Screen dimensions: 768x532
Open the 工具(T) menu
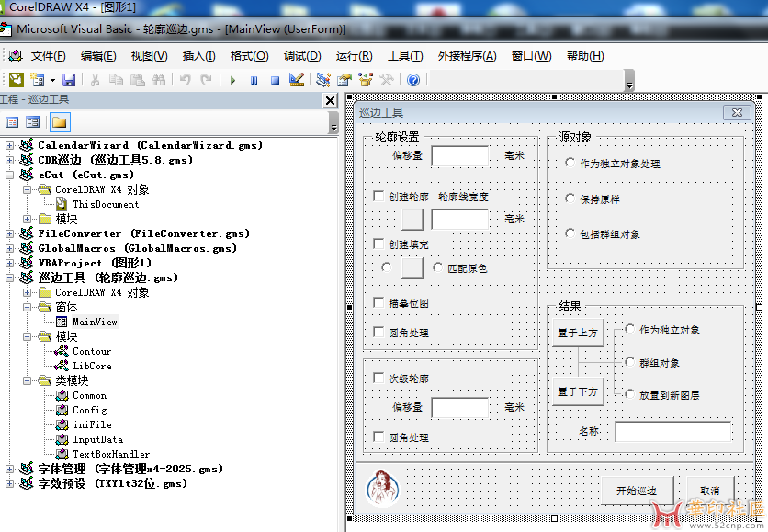click(405, 56)
